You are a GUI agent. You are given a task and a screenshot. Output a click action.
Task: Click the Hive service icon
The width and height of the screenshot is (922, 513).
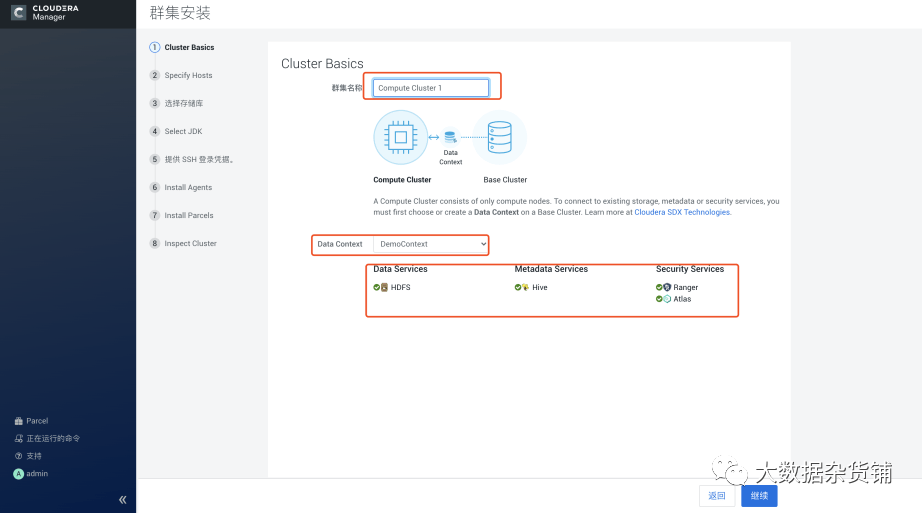click(x=526, y=287)
